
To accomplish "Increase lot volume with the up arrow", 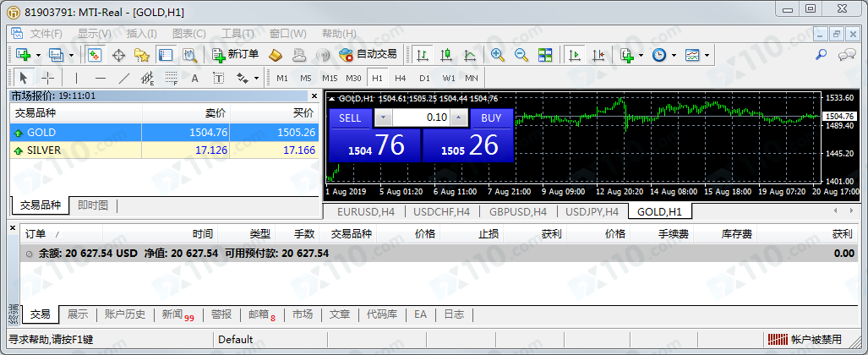I will tap(460, 117).
